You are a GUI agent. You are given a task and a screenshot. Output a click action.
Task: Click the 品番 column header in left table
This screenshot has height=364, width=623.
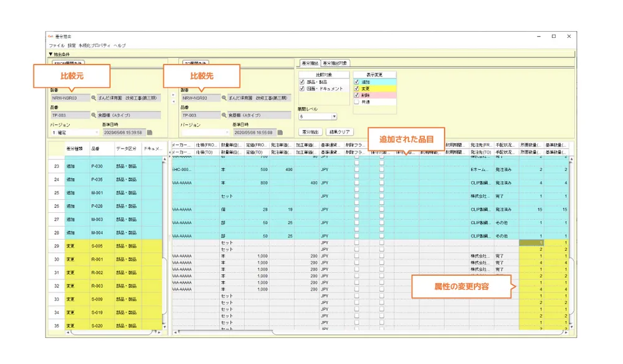(x=102, y=149)
